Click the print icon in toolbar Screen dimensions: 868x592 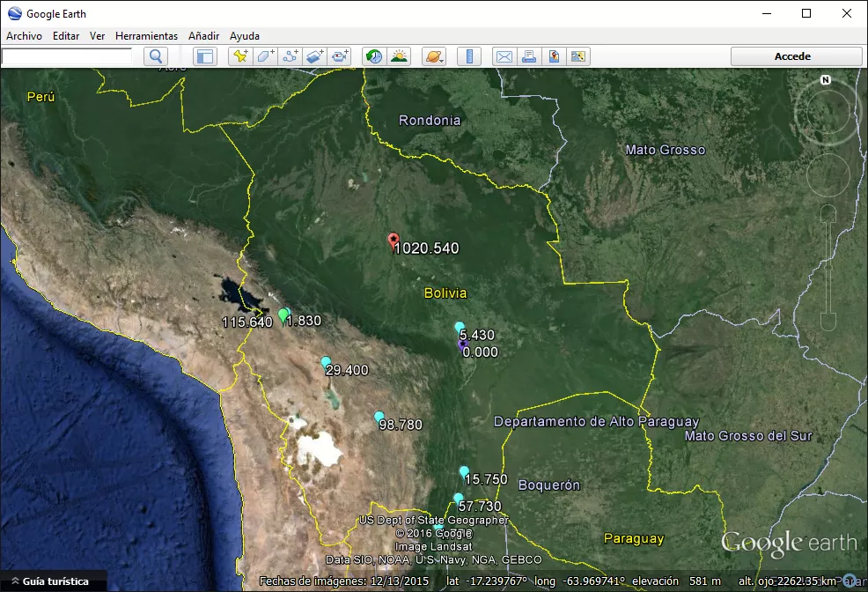[529, 56]
